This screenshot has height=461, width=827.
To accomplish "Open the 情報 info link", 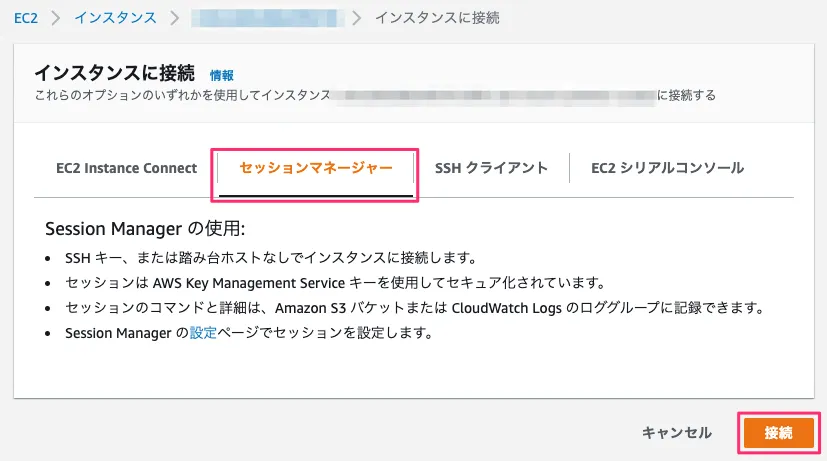I will [x=222, y=75].
